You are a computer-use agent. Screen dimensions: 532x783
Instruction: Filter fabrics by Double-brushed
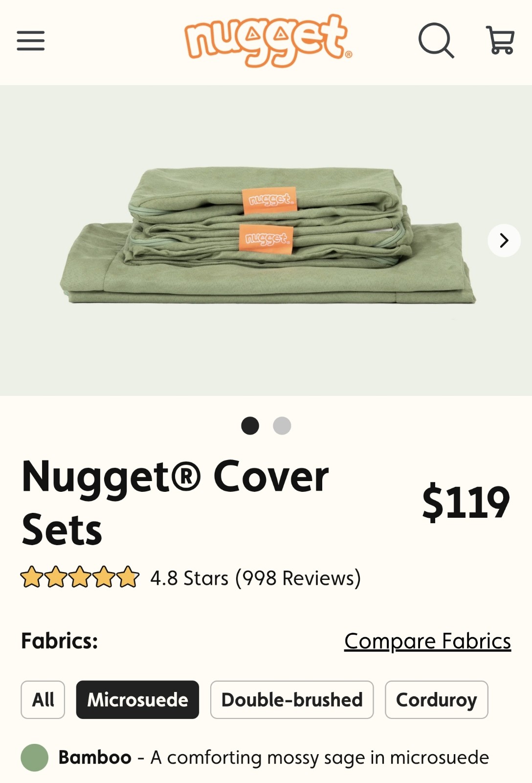pyautogui.click(x=292, y=700)
